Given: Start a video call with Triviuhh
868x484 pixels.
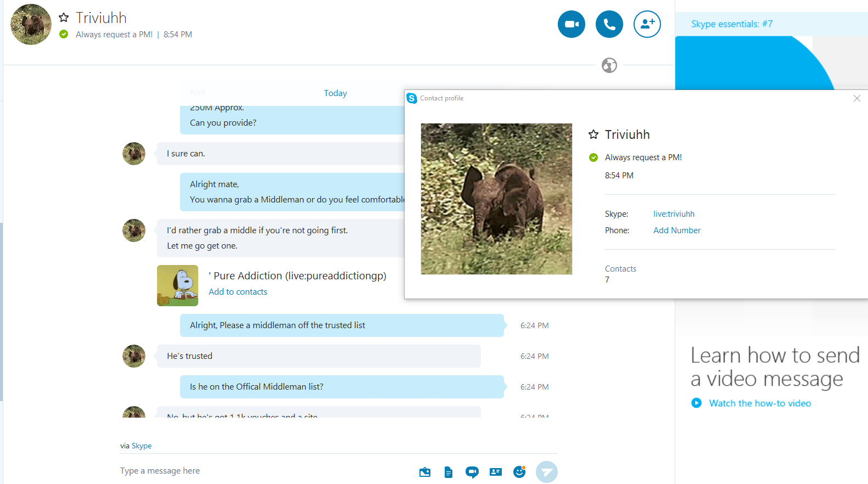Looking at the screenshot, I should 572,24.
